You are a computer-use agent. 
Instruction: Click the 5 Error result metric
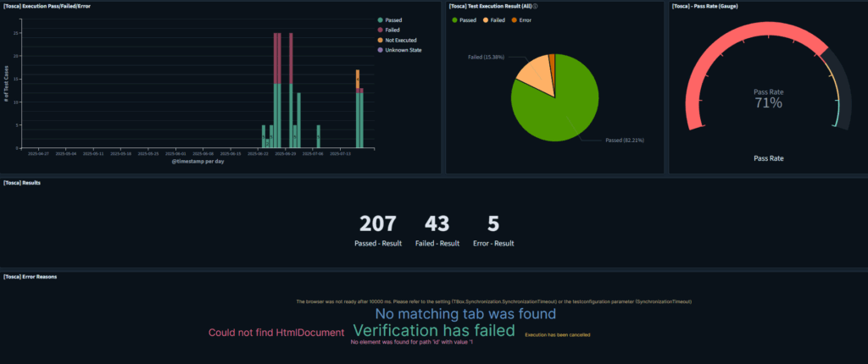tap(492, 223)
